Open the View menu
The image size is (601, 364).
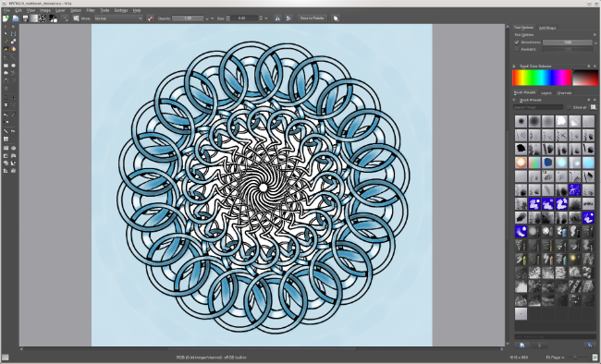click(31, 10)
